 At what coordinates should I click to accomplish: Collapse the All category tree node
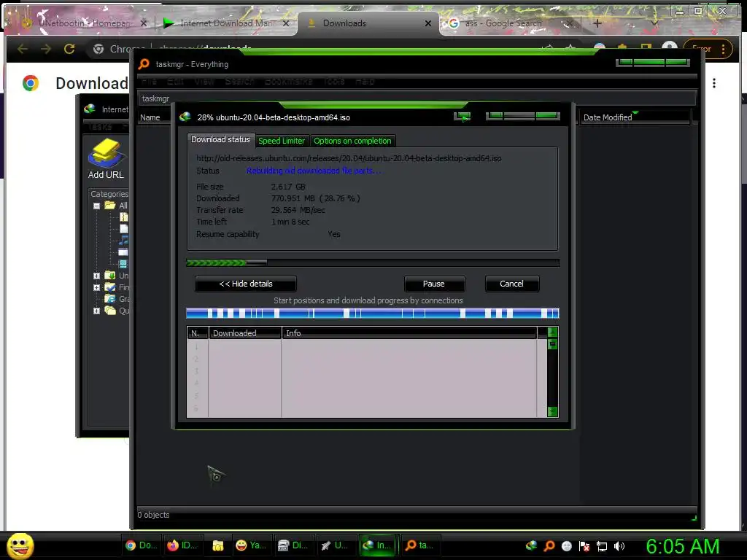pos(97,206)
